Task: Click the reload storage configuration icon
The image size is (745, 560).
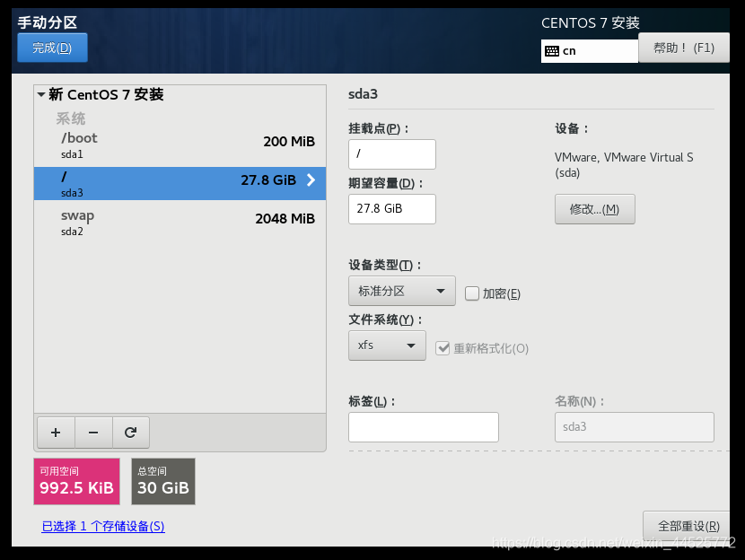Action: point(131,433)
